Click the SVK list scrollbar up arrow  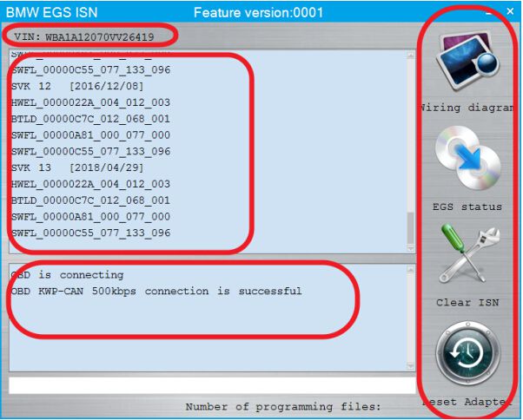pyautogui.click(x=411, y=55)
